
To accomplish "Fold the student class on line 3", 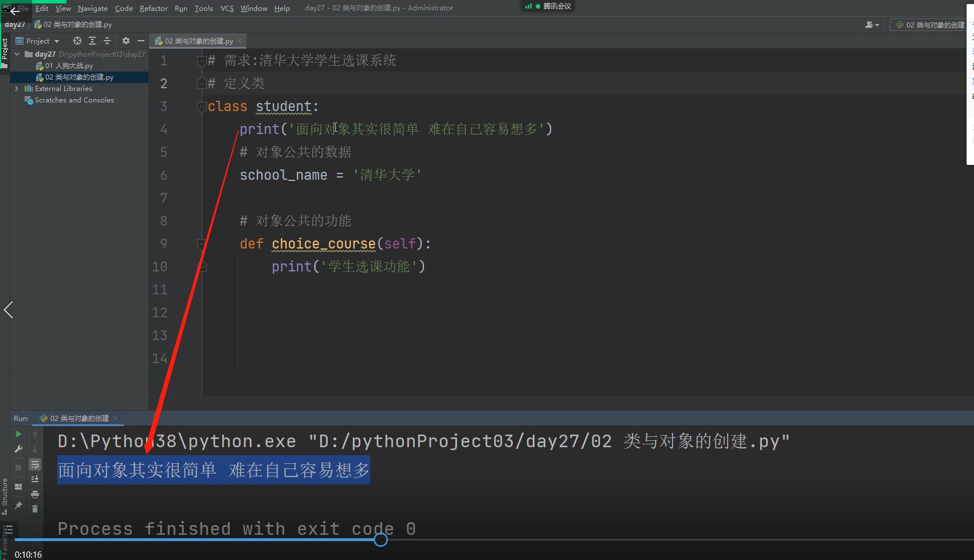I will pyautogui.click(x=201, y=107).
